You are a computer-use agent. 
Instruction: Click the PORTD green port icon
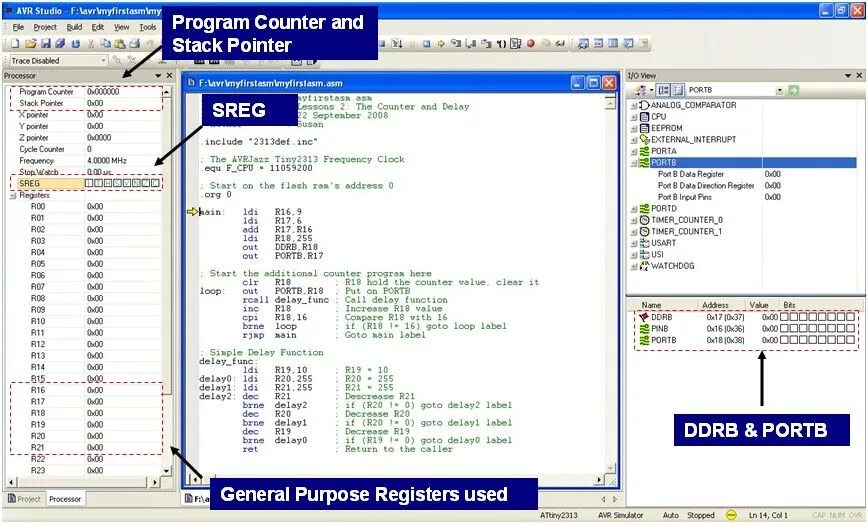(x=644, y=209)
